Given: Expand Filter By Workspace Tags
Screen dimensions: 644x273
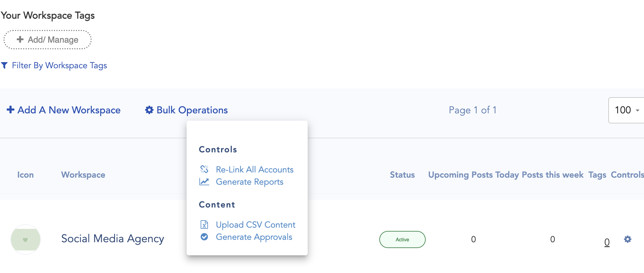Looking at the screenshot, I should [59, 66].
